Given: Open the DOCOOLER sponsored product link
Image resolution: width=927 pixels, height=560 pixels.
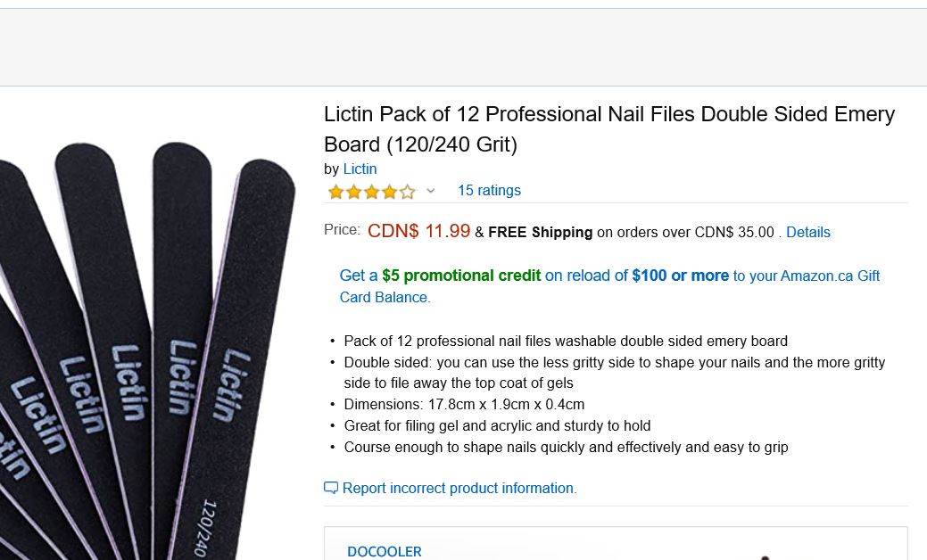Looking at the screenshot, I should point(385,551).
